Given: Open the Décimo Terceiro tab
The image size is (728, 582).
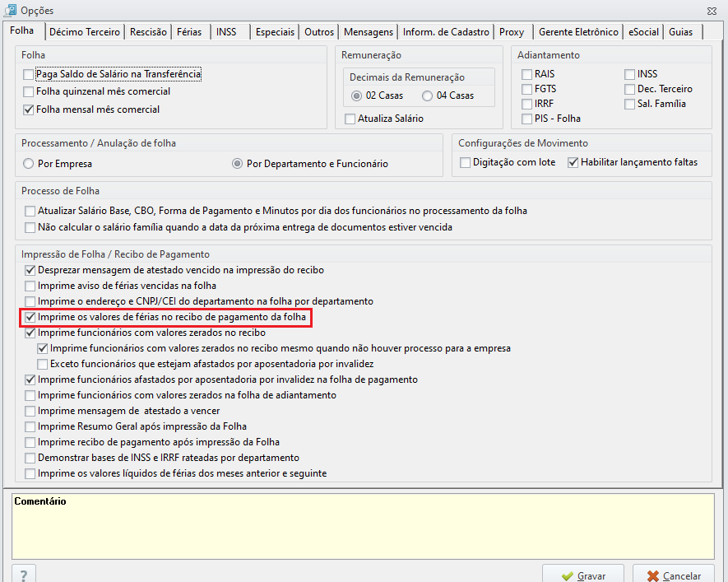Looking at the screenshot, I should pos(85,32).
